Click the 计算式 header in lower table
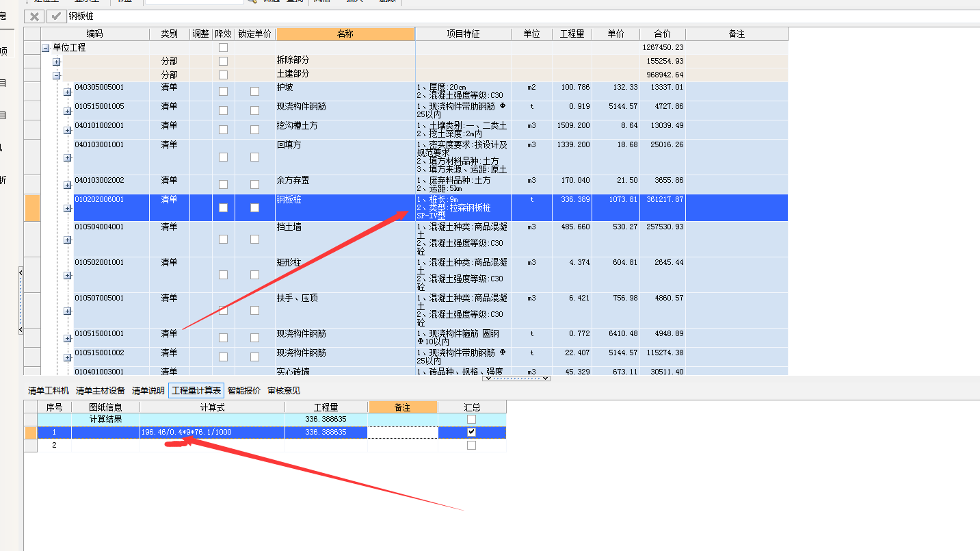The image size is (980, 551). point(212,407)
